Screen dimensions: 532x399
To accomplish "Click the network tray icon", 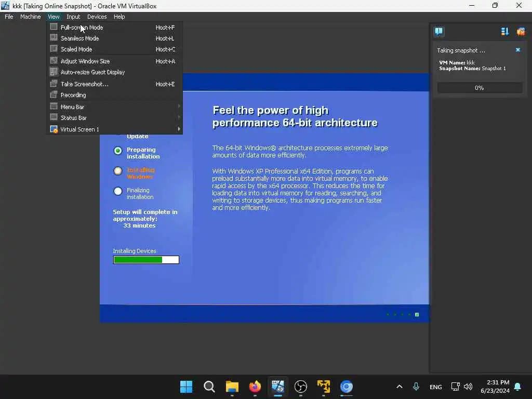I will click(x=455, y=387).
